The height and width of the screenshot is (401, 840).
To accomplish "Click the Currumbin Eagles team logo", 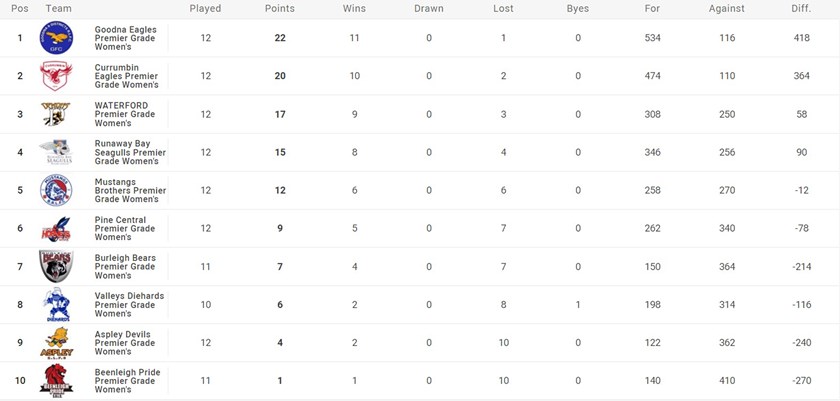I will pos(56,77).
